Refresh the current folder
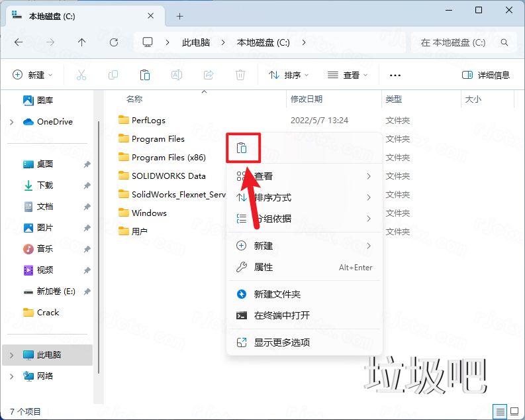The height and width of the screenshot is (420, 525). coord(114,42)
